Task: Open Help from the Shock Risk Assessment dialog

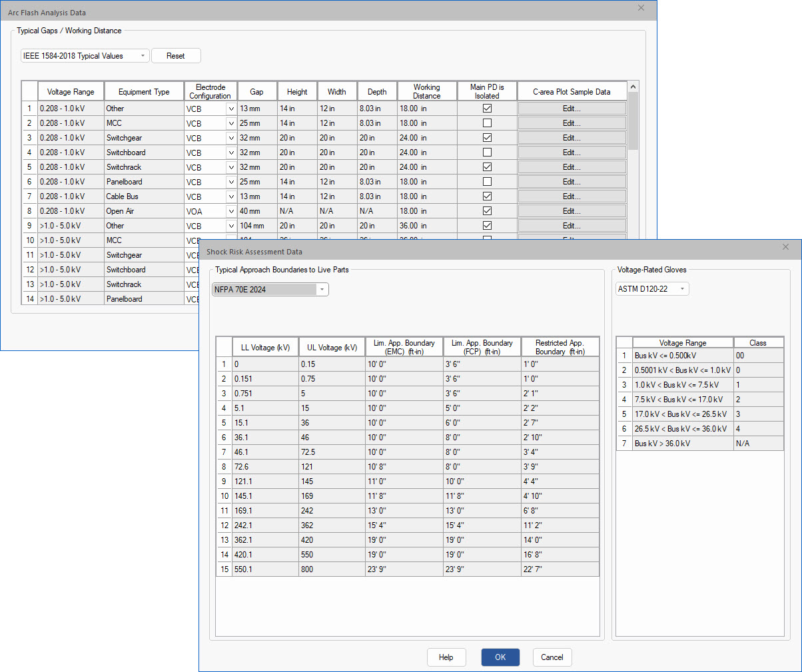Action: [x=446, y=657]
